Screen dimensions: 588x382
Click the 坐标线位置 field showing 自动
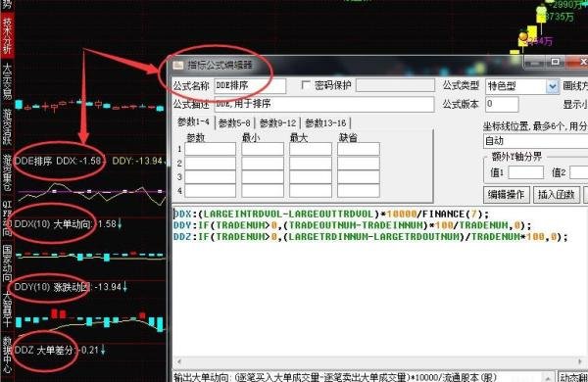pos(535,141)
